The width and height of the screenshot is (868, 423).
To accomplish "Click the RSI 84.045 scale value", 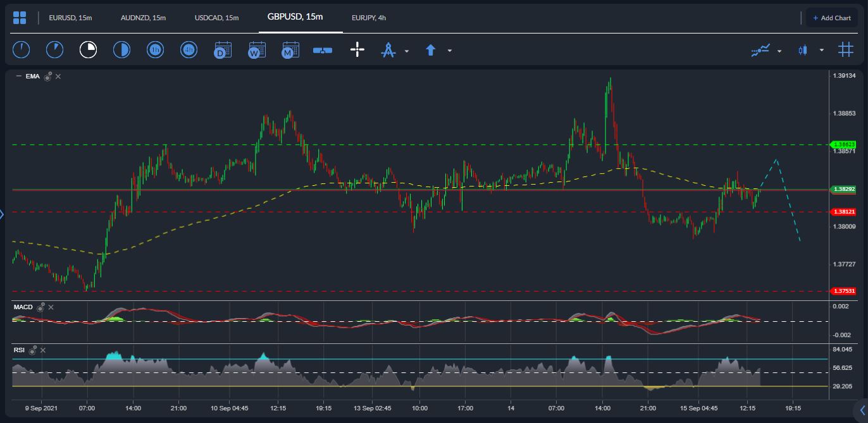I will pos(843,349).
